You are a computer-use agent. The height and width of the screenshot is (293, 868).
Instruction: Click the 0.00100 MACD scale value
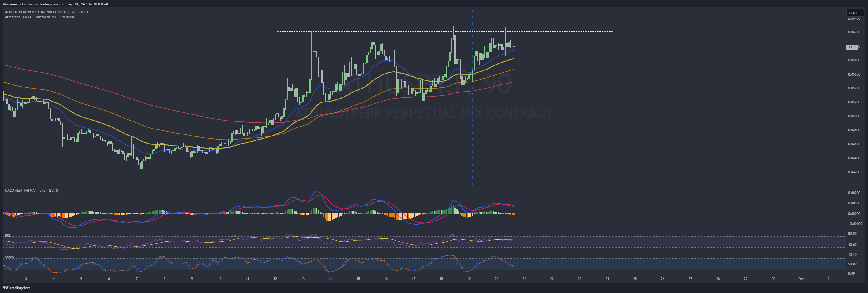854,203
